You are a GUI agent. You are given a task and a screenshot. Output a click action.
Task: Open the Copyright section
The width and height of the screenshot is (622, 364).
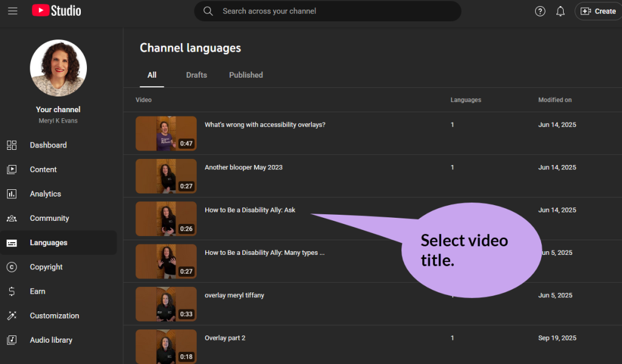pyautogui.click(x=47, y=267)
